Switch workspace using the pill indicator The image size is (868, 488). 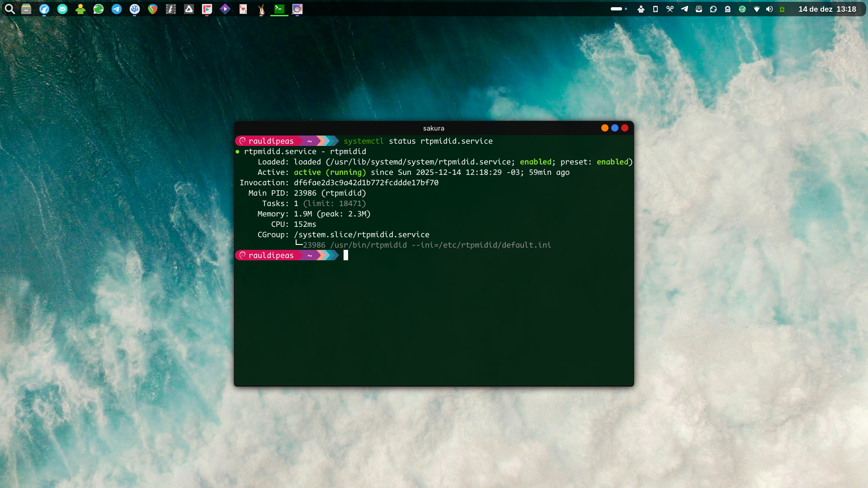617,9
